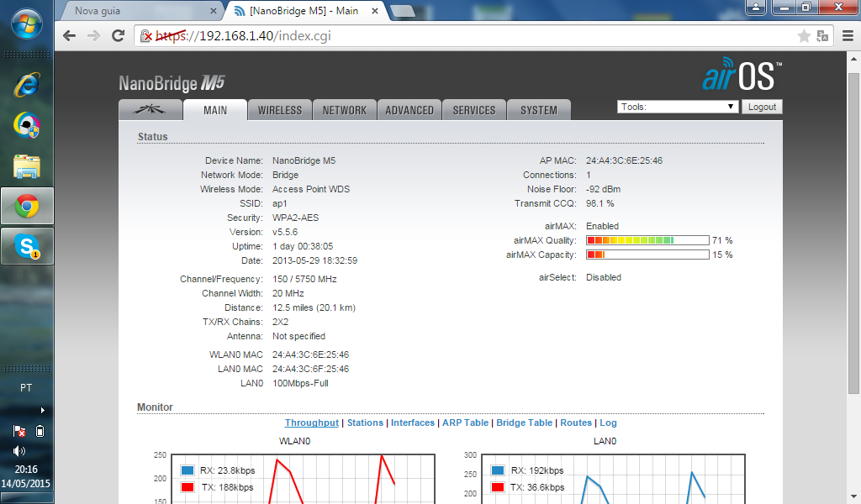The image size is (861, 504).
Task: Open the Chrome hamburger menu
Action: tap(848, 36)
